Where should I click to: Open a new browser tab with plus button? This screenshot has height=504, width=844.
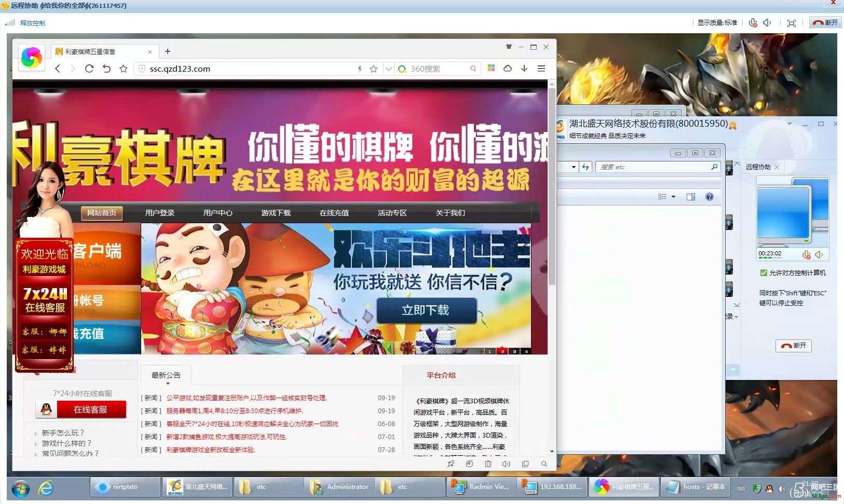pyautogui.click(x=167, y=51)
